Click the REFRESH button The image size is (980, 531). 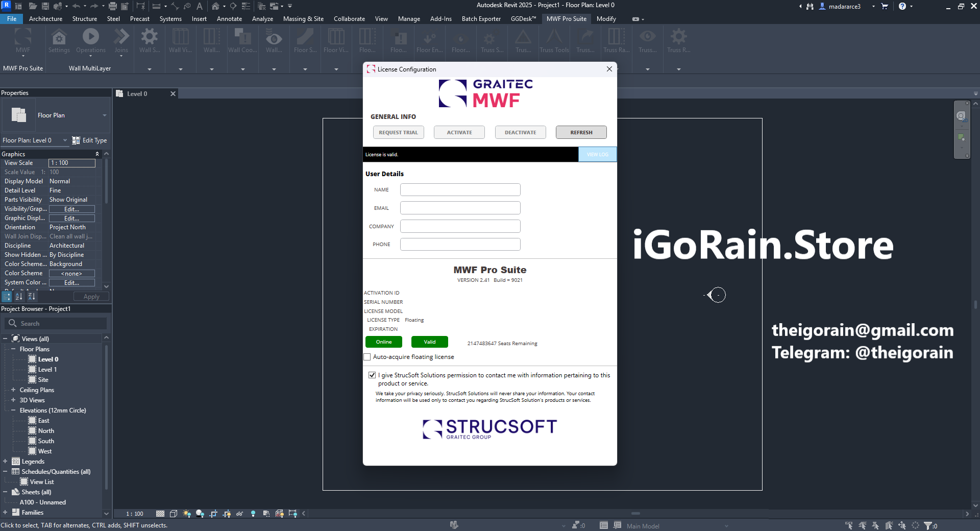[x=581, y=132]
